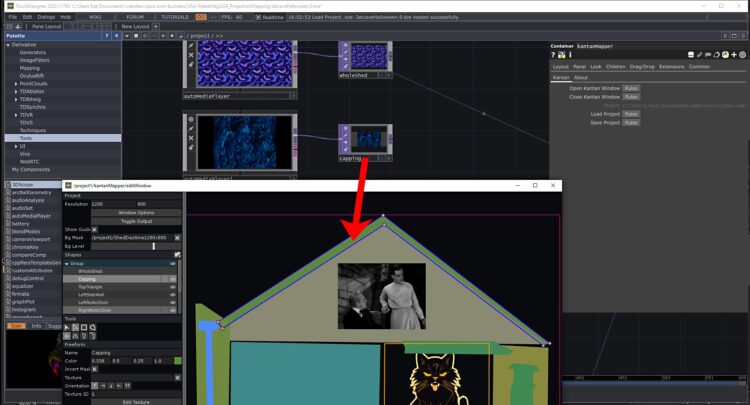Click the tag icon in parameter header

tap(717, 55)
